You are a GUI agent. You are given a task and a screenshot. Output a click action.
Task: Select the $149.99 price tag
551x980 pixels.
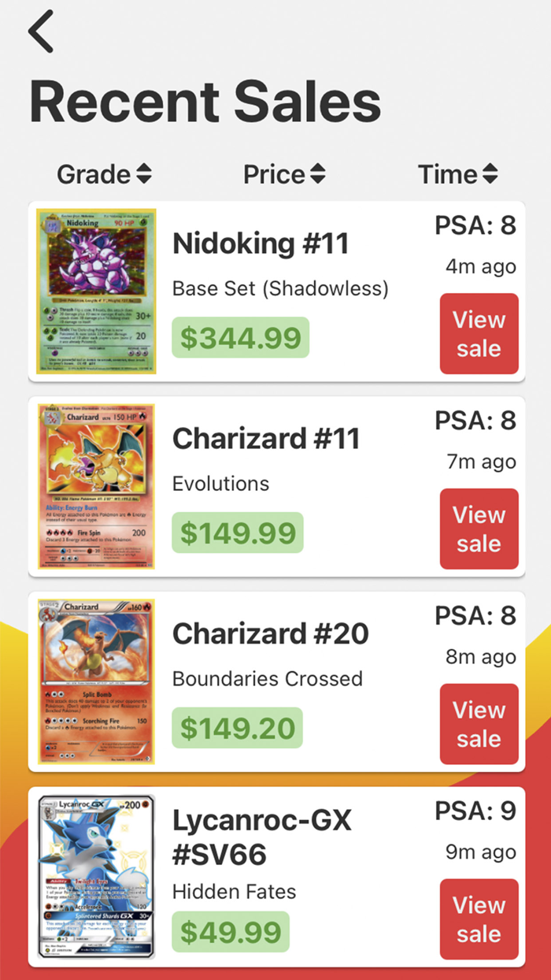pyautogui.click(x=238, y=533)
